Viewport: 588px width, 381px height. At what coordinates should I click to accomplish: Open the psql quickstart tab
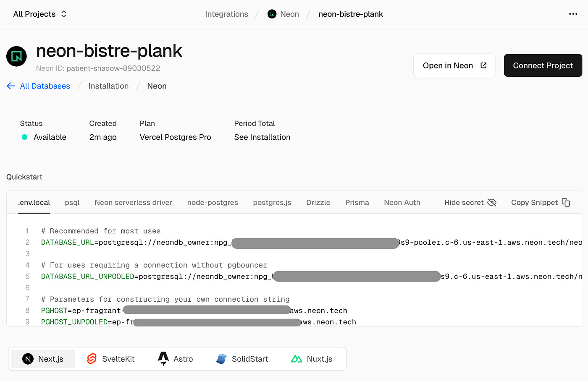pos(72,202)
